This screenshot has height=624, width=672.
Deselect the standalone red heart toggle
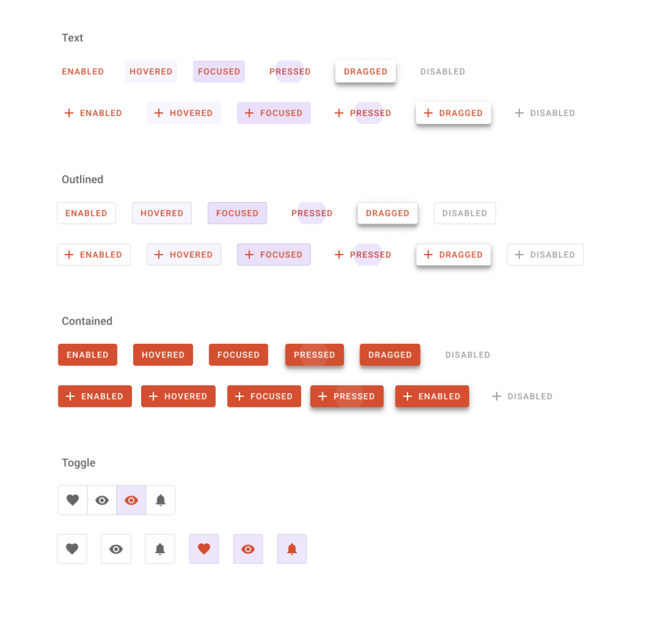[x=204, y=549]
